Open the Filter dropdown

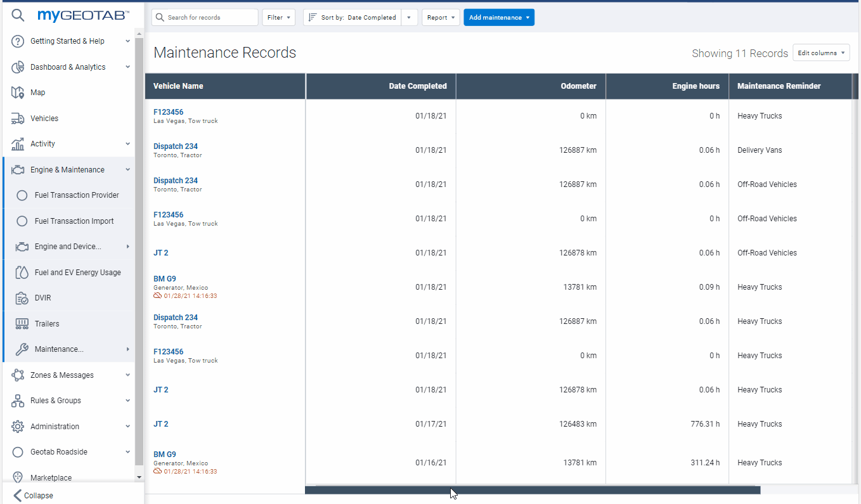point(278,18)
